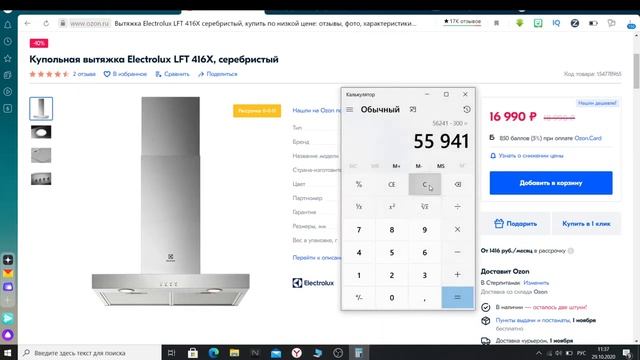Select the third product thumbnail

[41, 156]
